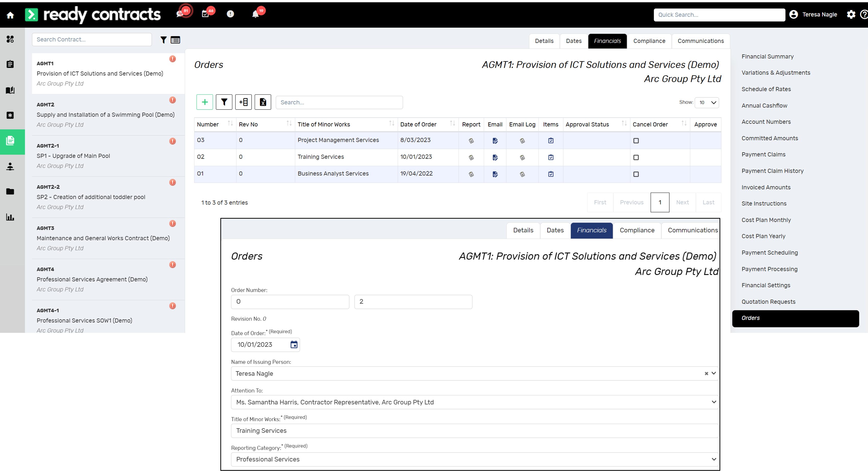
Task: Add a new order with plus button
Action: point(205,102)
